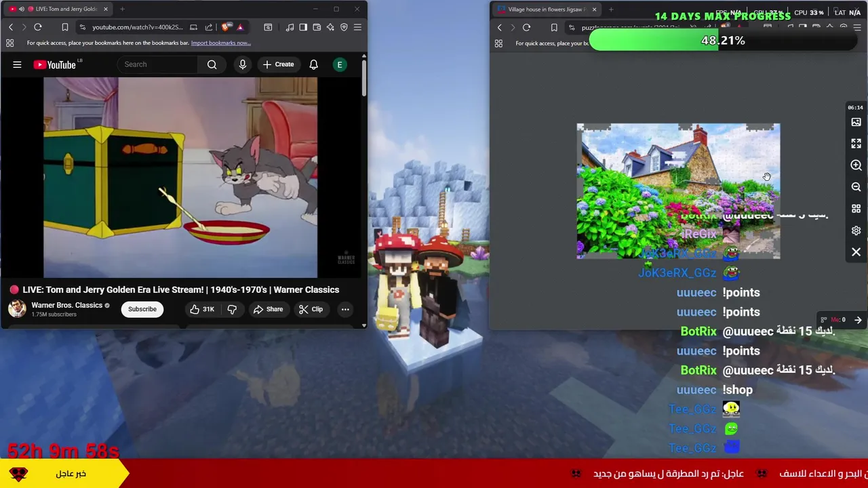The image size is (868, 488).
Task: Open the apps grid in the puzzle window's bookmarks bar
Action: point(498,43)
